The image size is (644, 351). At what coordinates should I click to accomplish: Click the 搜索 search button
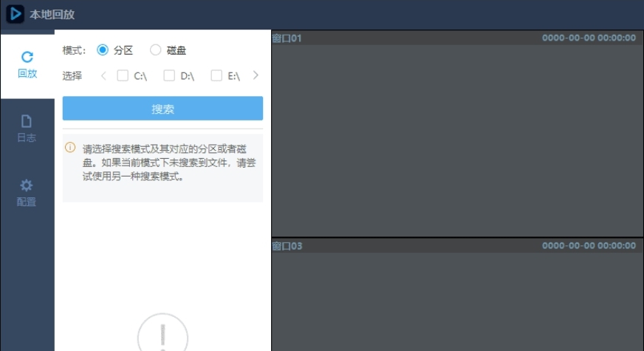tap(162, 109)
